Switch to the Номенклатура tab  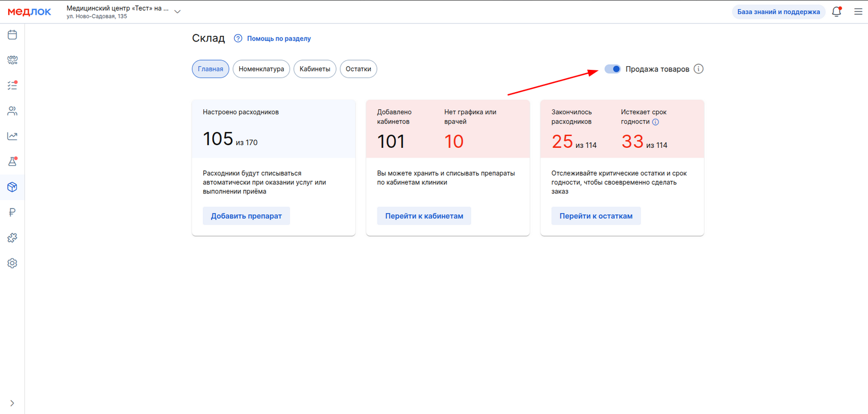pos(261,69)
